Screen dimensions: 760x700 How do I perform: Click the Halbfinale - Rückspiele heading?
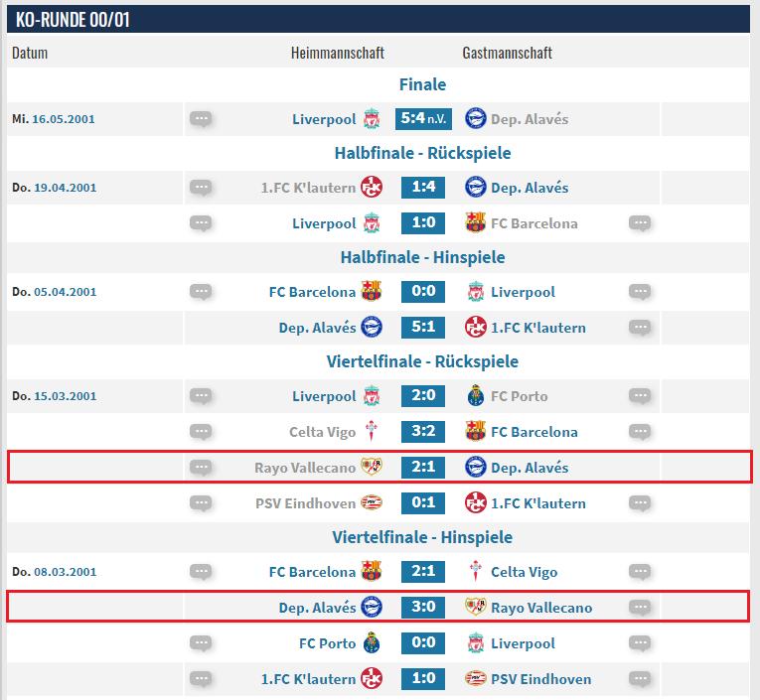click(423, 154)
